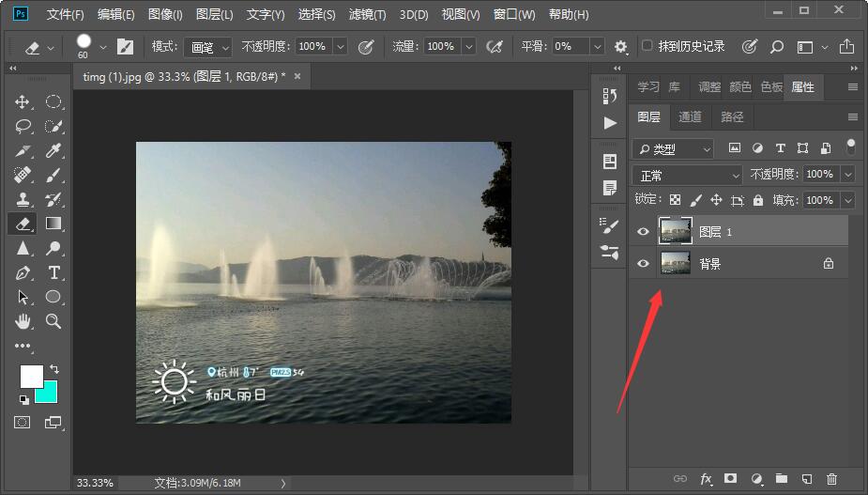Toggle pressure for opacity
The width and height of the screenshot is (868, 495).
point(366,47)
